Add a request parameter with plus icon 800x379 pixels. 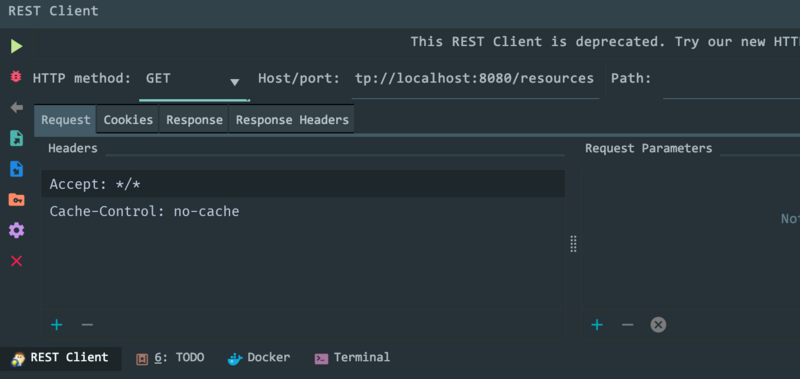coord(597,325)
